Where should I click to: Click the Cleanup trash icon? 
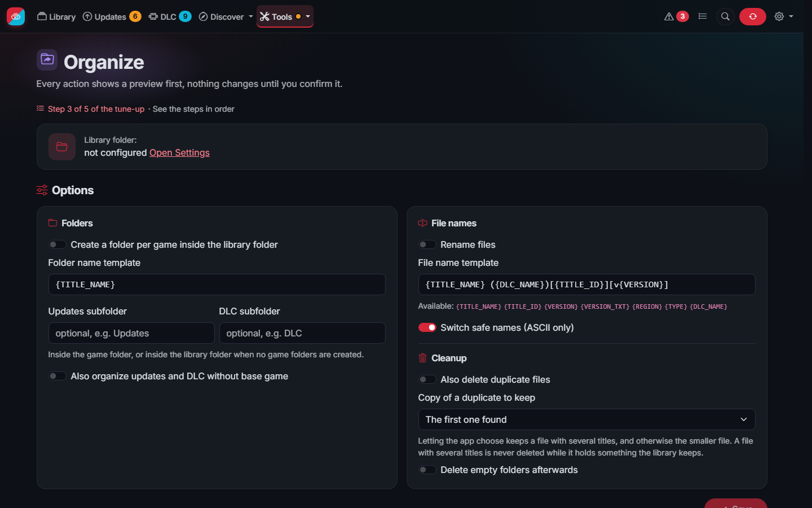[422, 358]
